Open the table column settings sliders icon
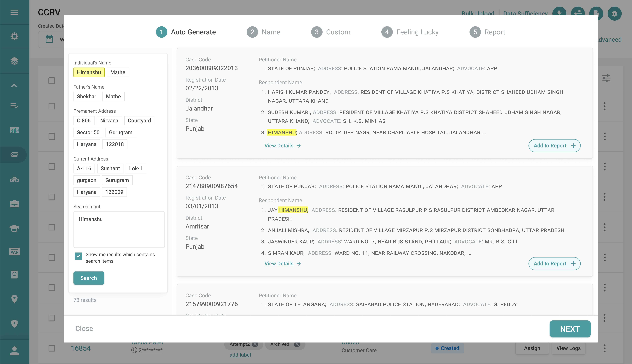Viewport: 632px width, 364px height. [606, 78]
